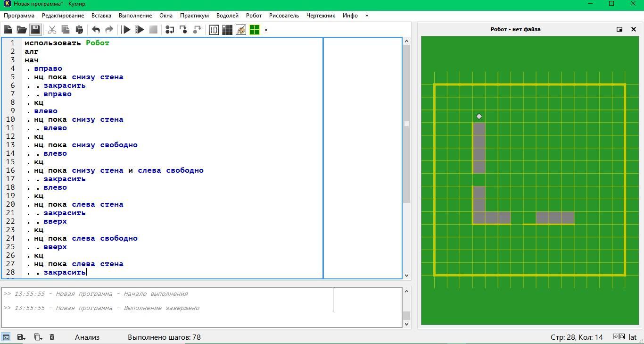
Task: Open the Robot window via green toolbar icon
Action: [x=255, y=30]
